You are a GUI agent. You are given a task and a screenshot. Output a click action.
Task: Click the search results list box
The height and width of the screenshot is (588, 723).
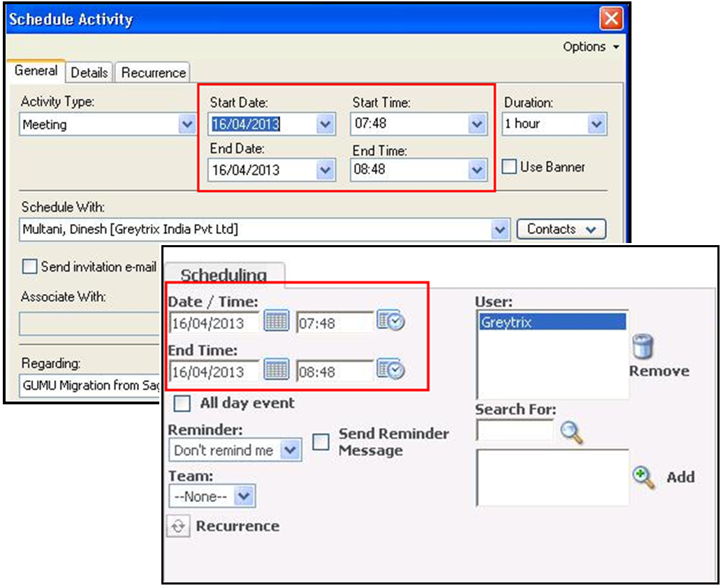pos(553,478)
